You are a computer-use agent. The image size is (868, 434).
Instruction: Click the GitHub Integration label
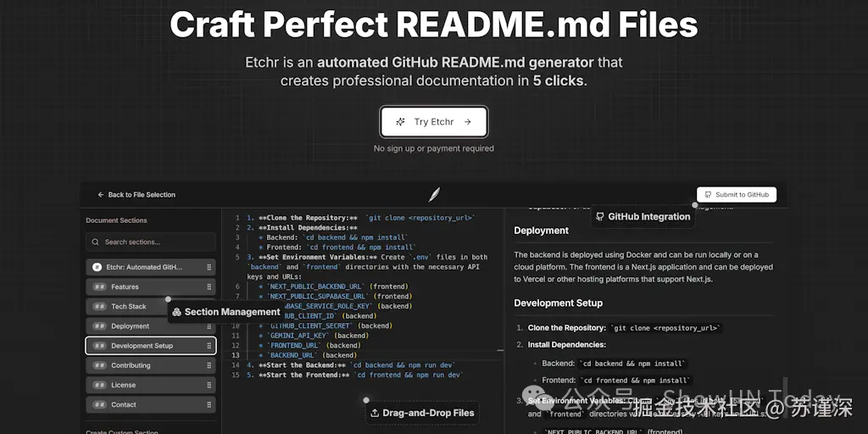[648, 216]
